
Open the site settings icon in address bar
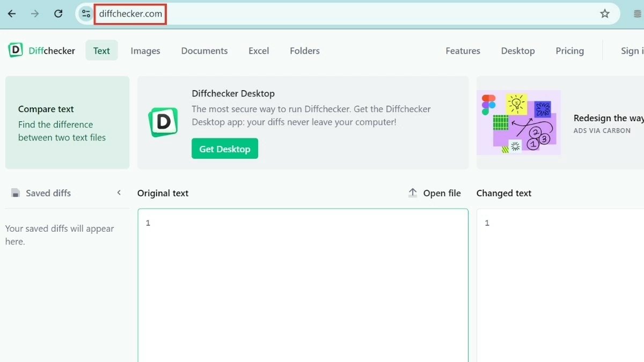pos(85,13)
